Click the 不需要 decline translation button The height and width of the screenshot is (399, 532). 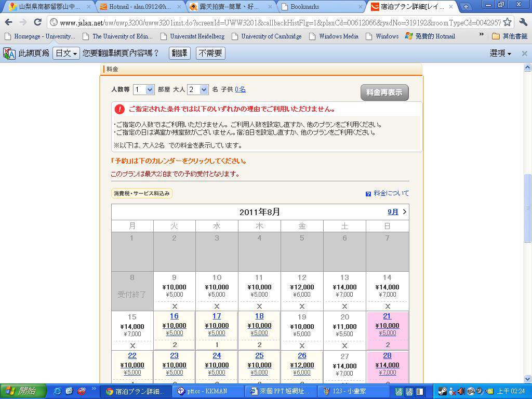click(x=210, y=54)
